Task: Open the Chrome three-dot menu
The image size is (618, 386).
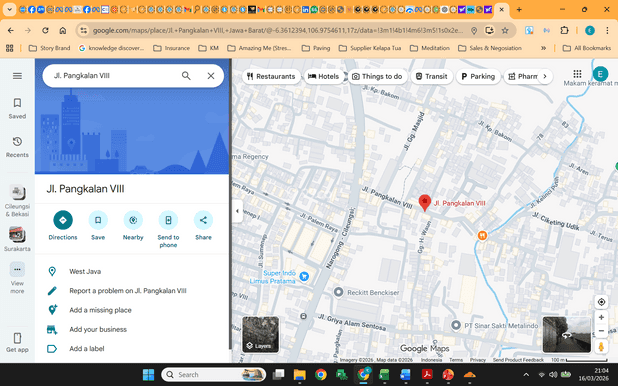Action: (x=607, y=30)
